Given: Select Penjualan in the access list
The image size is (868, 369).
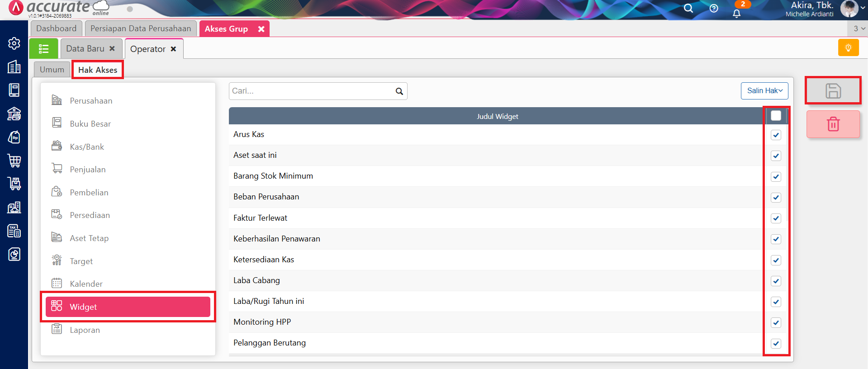Looking at the screenshot, I should point(88,170).
